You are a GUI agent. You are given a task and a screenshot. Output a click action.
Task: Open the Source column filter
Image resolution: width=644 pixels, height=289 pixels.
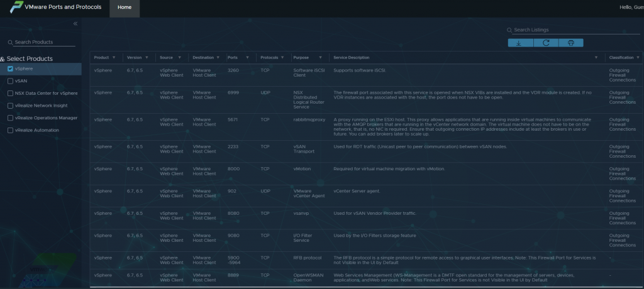179,57
